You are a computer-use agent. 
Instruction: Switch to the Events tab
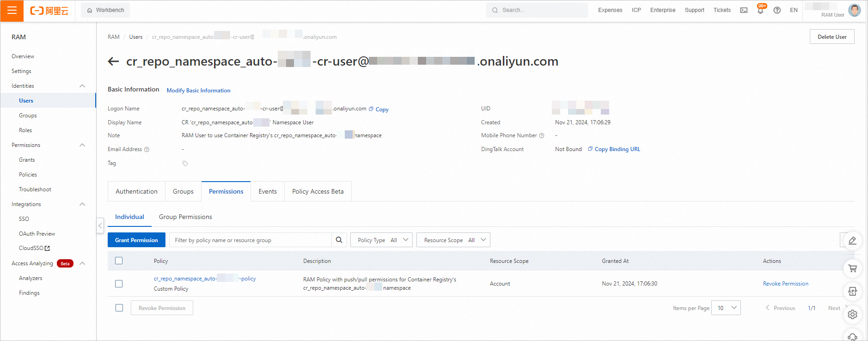click(x=268, y=191)
